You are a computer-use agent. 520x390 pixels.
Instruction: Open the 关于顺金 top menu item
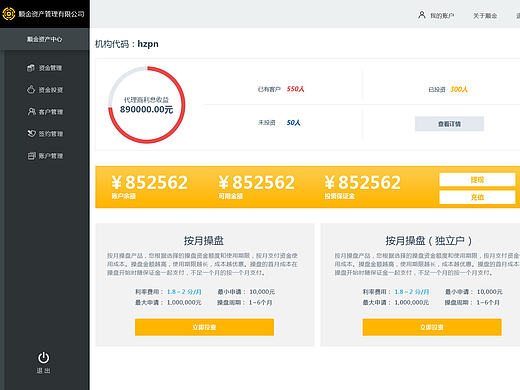485,16
